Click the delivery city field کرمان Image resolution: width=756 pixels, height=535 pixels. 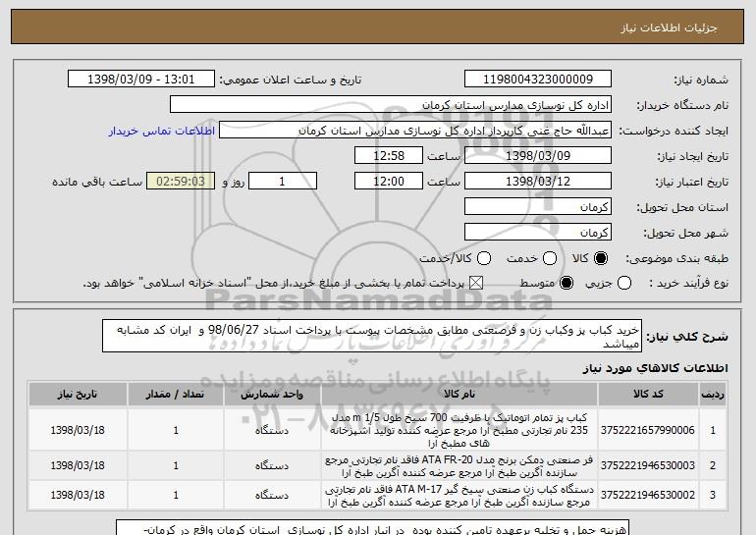(x=538, y=233)
